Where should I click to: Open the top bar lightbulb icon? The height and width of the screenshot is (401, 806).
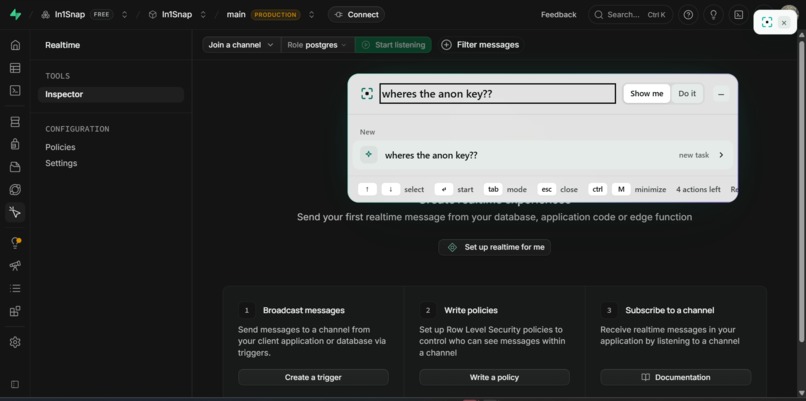click(x=713, y=15)
